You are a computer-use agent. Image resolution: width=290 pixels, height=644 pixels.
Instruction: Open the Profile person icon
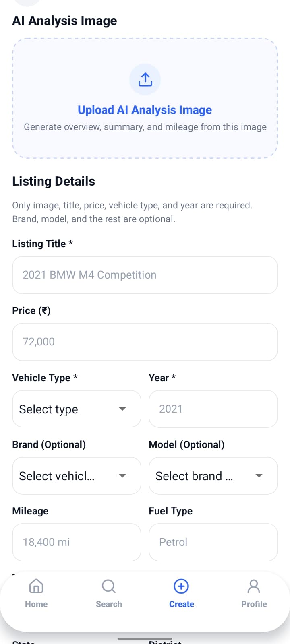point(254,586)
